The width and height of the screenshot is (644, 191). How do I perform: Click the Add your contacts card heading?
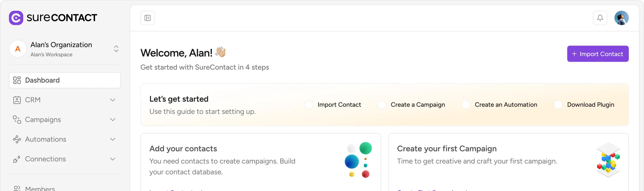click(x=183, y=149)
